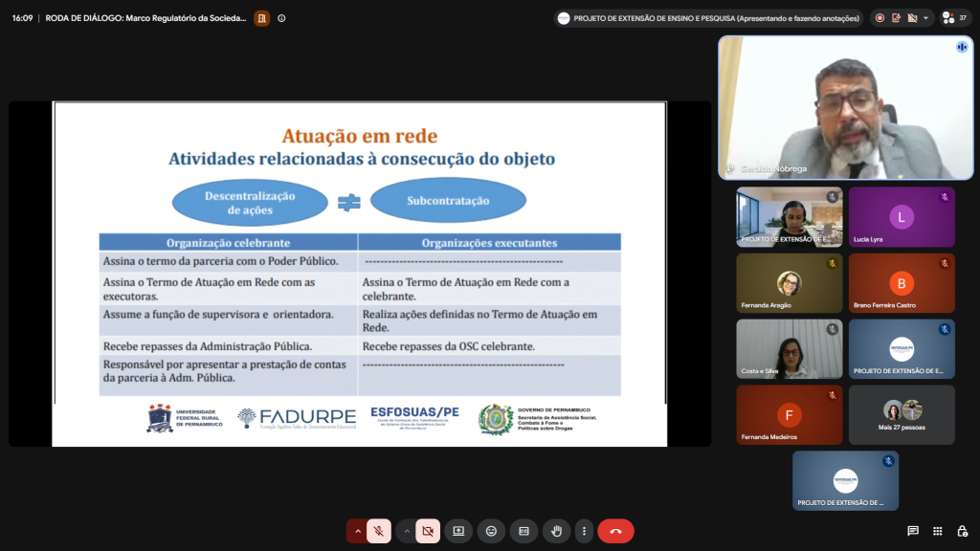Open the activities grid icon
The height and width of the screenshot is (551, 980).
(x=938, y=531)
